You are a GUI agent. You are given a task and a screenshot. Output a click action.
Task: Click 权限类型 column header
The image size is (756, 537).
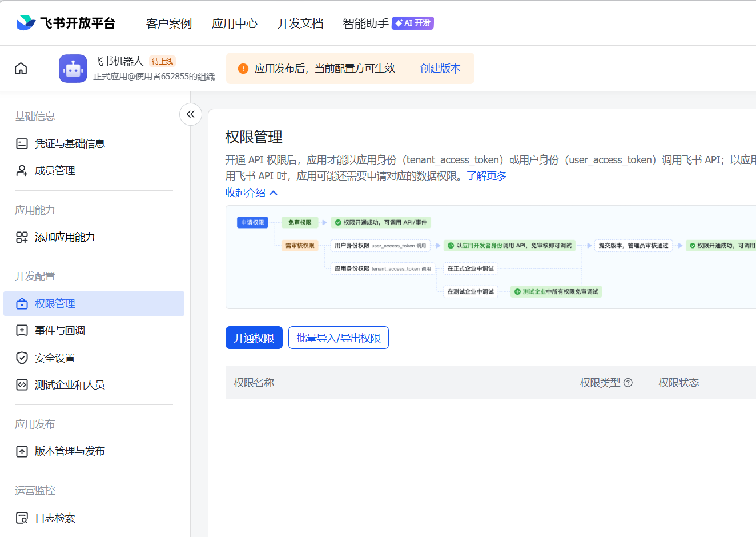600,383
